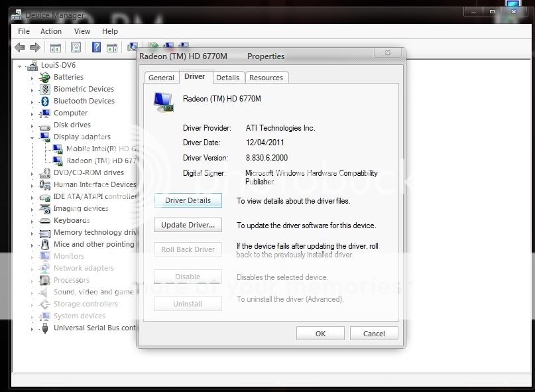Open the View menu
The height and width of the screenshot is (392, 535).
point(82,31)
